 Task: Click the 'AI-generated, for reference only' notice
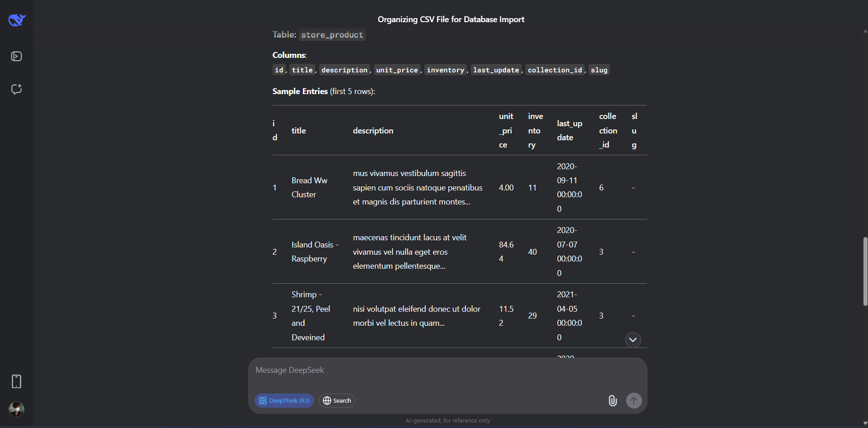pyautogui.click(x=448, y=421)
